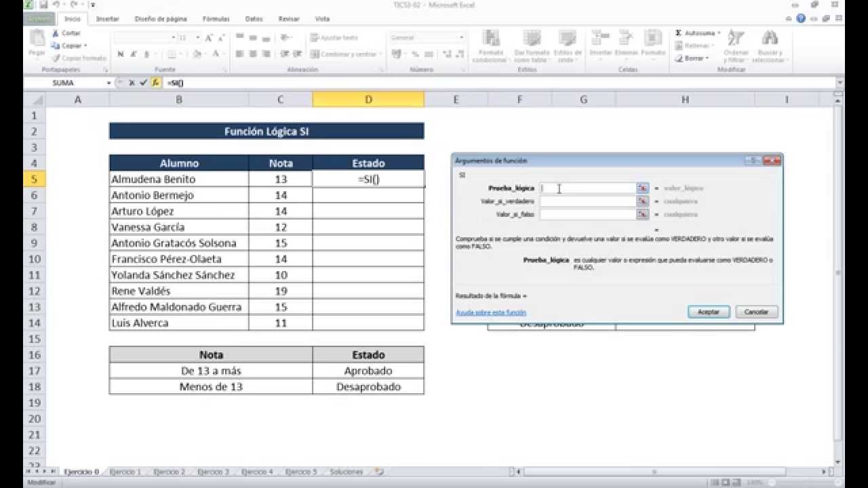The height and width of the screenshot is (488, 868).
Task: Switch to the Fórmulas tab
Action: click(x=216, y=19)
